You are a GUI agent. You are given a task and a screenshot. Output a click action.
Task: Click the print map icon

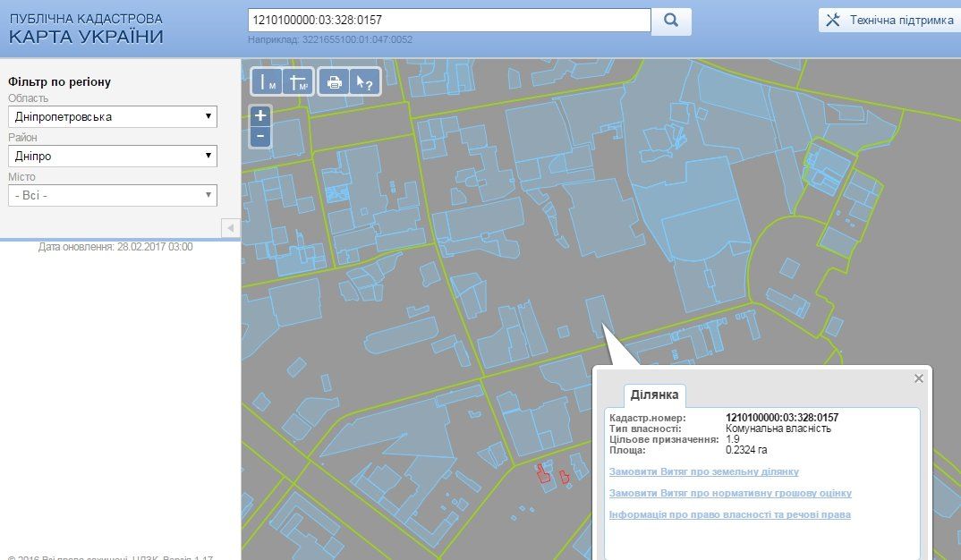coord(335,82)
